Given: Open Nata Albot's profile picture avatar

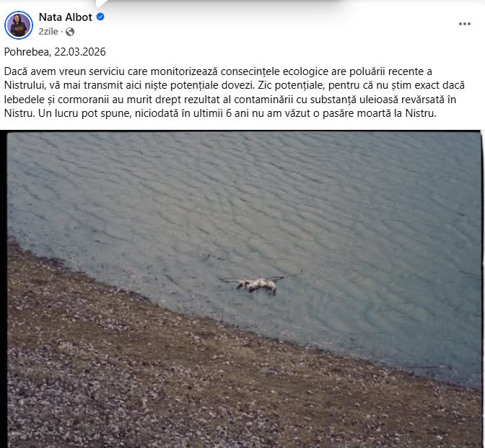Looking at the screenshot, I should [19, 25].
